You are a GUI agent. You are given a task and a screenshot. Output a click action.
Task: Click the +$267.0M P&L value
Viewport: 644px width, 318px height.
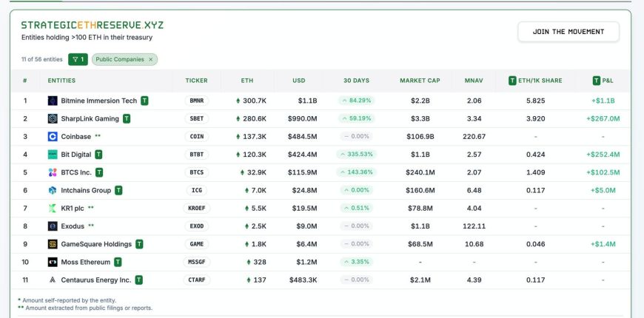tap(603, 118)
